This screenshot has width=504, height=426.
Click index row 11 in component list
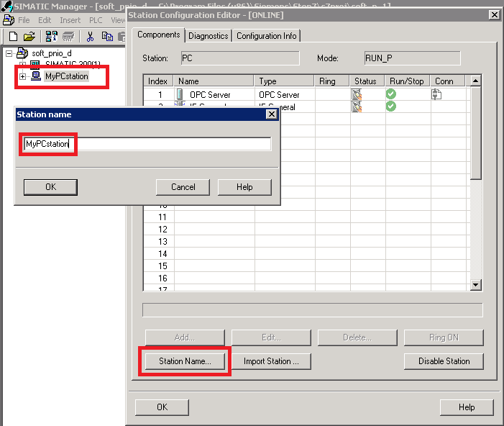click(162, 217)
